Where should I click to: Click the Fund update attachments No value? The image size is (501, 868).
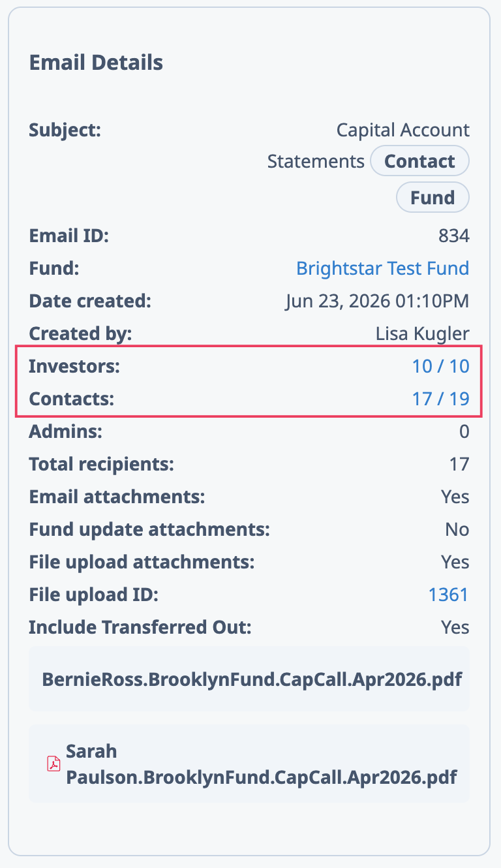pyautogui.click(x=457, y=529)
